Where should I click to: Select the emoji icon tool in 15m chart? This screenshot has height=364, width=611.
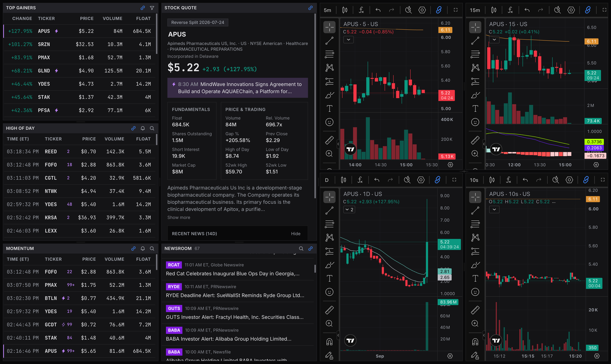point(475,122)
